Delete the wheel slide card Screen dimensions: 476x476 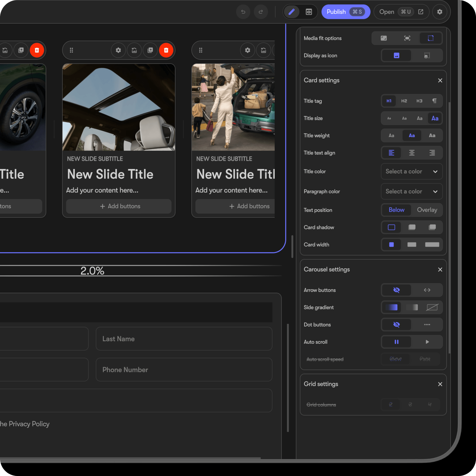[37, 50]
